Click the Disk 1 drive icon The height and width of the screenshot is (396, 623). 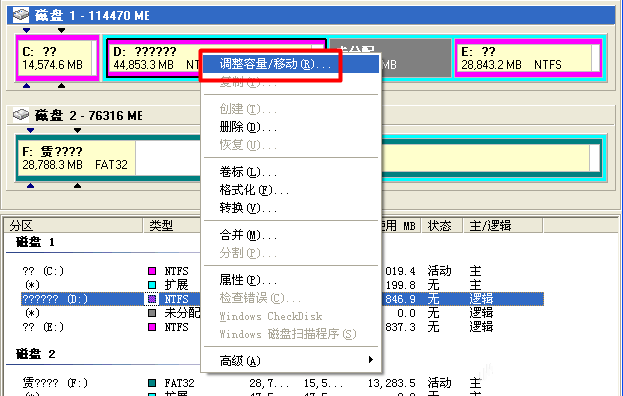[x=21, y=15]
